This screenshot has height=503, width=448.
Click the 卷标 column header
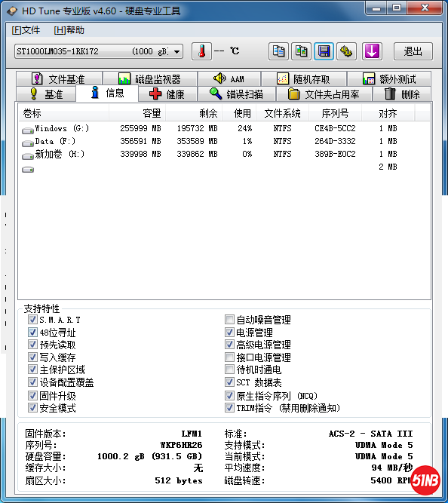click(x=63, y=113)
